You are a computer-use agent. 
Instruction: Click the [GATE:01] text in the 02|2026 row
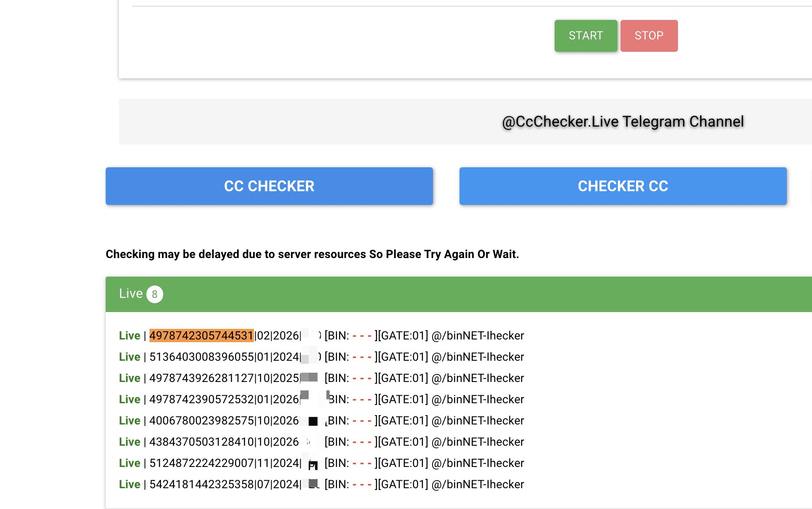click(402, 335)
